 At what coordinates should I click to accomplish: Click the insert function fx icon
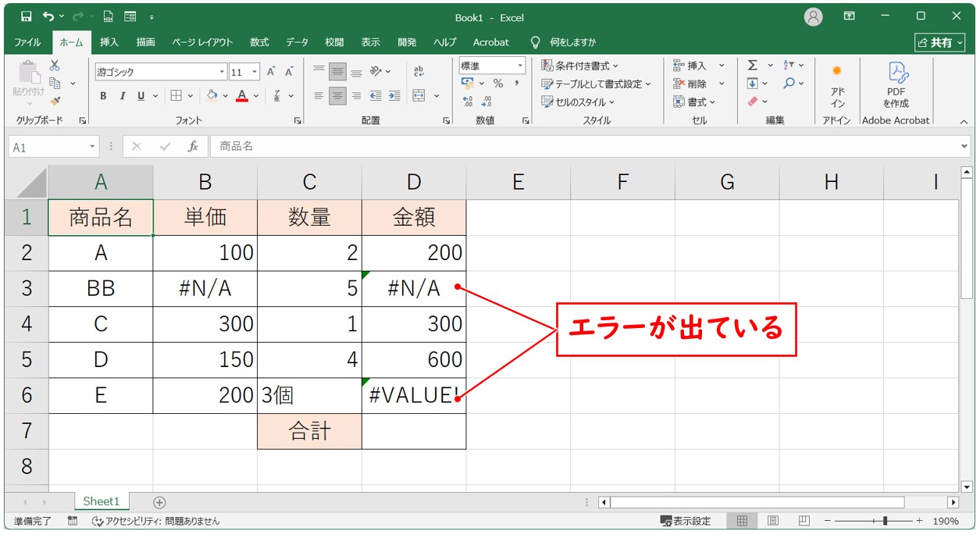coord(192,147)
